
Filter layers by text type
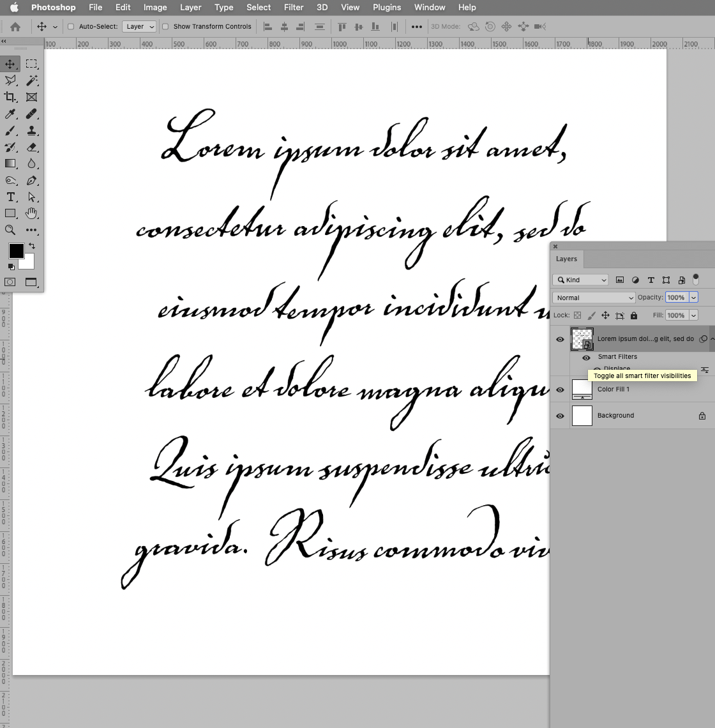point(651,280)
